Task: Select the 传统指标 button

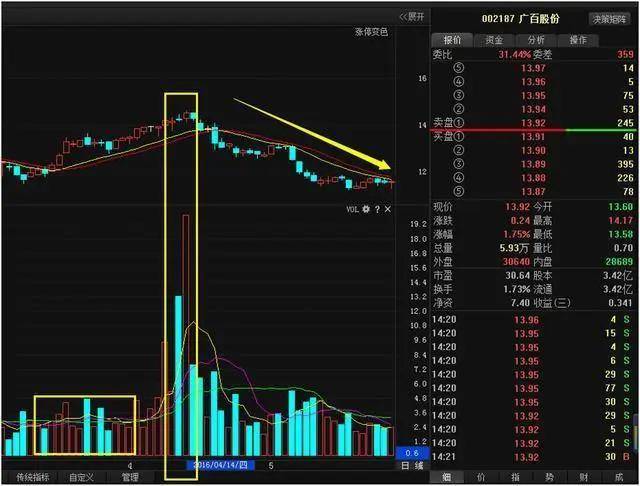Action: (x=33, y=477)
